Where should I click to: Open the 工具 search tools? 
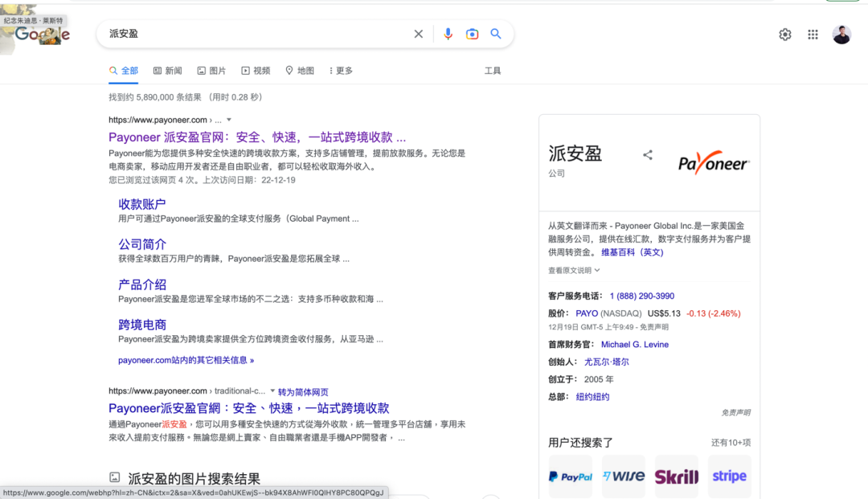(493, 71)
